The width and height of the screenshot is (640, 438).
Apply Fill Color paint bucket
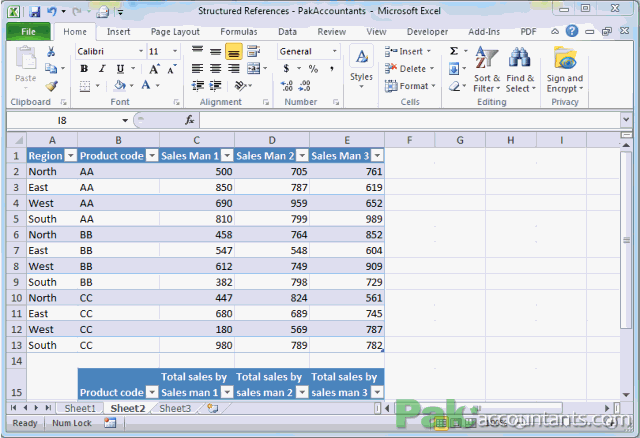pyautogui.click(x=120, y=85)
